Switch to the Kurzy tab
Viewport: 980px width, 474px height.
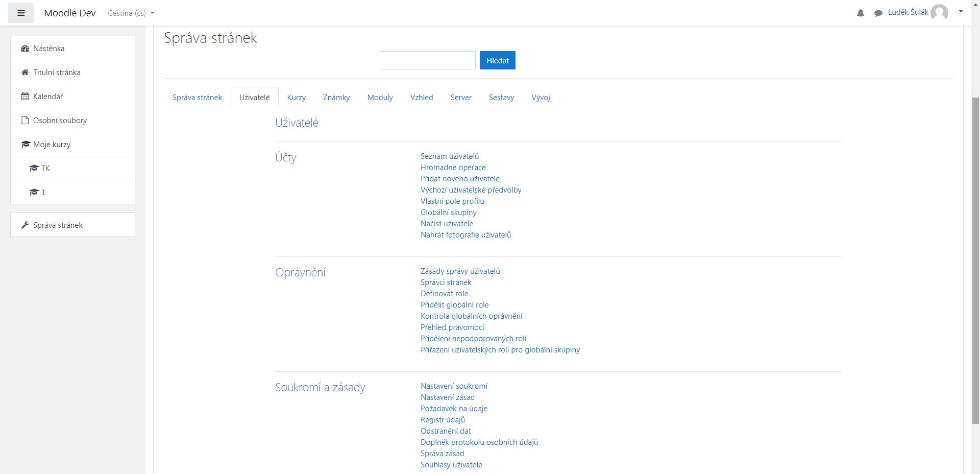tap(296, 98)
